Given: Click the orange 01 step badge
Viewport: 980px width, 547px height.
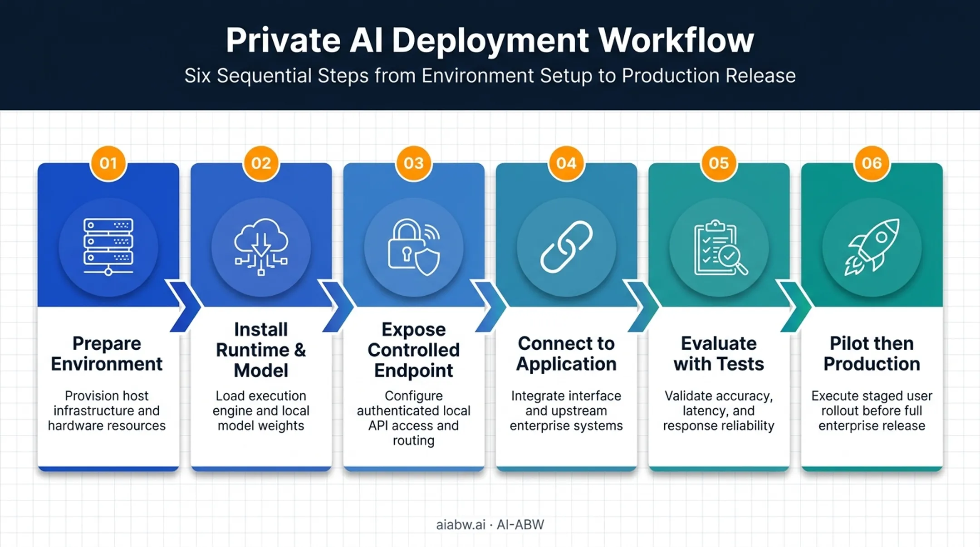Looking at the screenshot, I should (108, 163).
